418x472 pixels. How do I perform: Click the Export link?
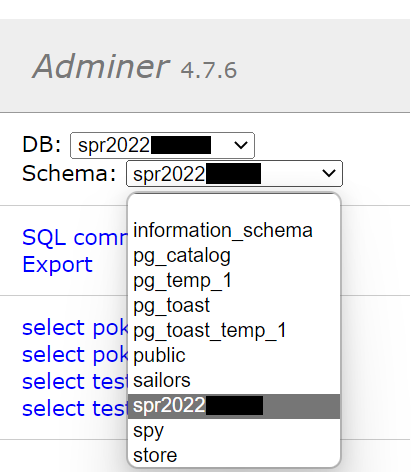point(57,265)
